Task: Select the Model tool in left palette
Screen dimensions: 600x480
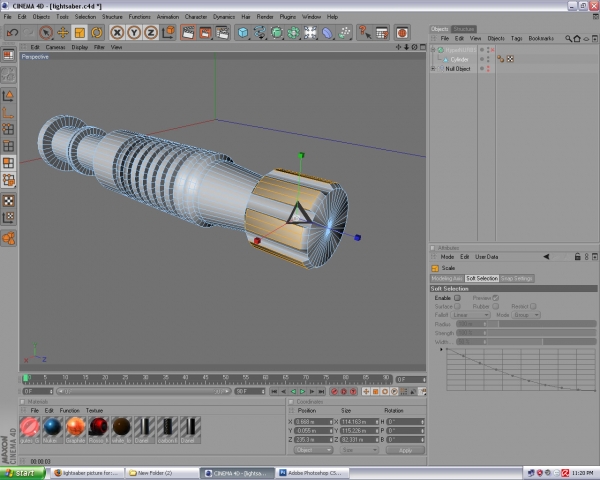Action: (x=8, y=96)
